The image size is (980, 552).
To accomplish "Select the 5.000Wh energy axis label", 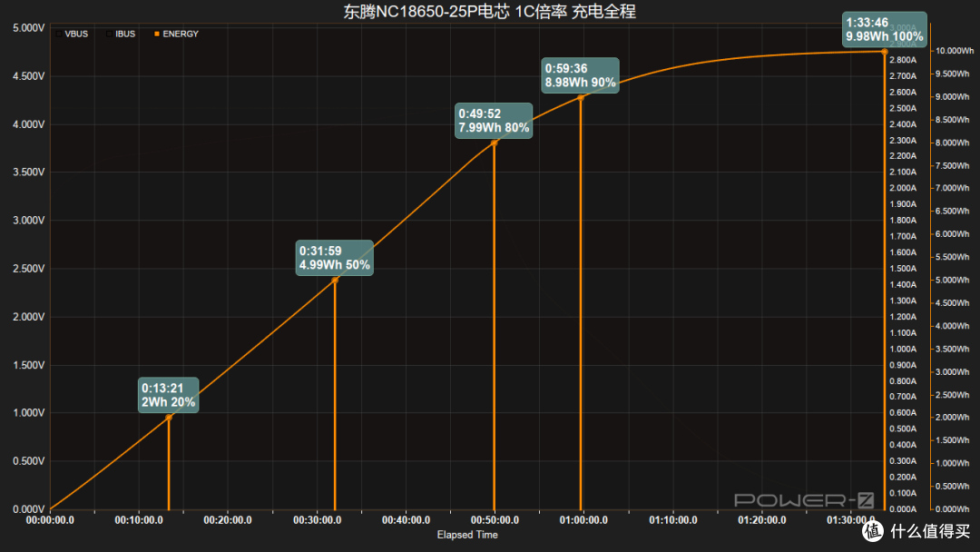I will [953, 280].
